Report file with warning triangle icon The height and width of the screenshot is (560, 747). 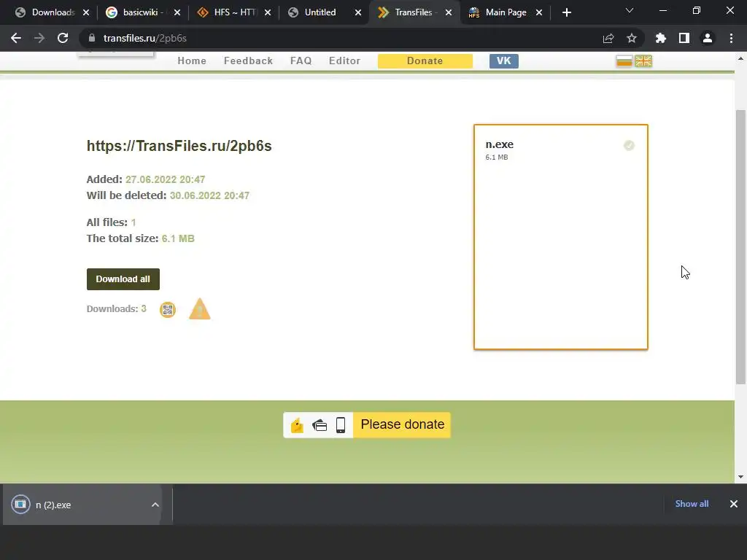coord(200,309)
